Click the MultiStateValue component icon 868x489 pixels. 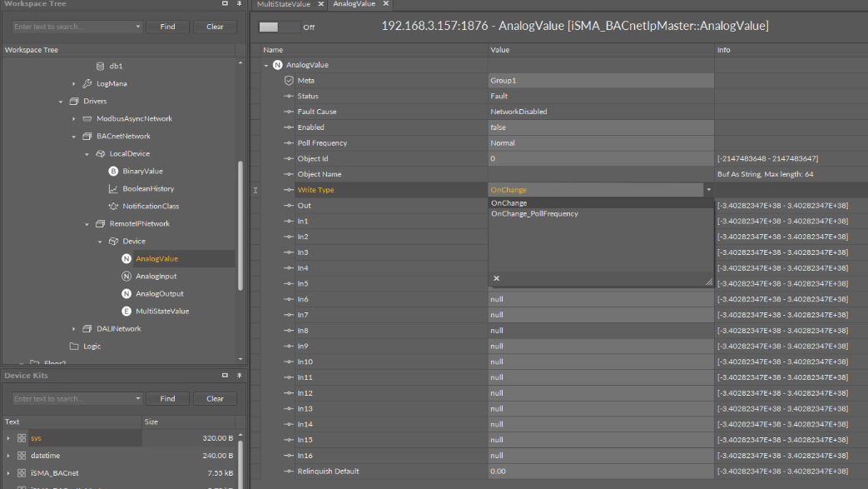pyautogui.click(x=126, y=311)
